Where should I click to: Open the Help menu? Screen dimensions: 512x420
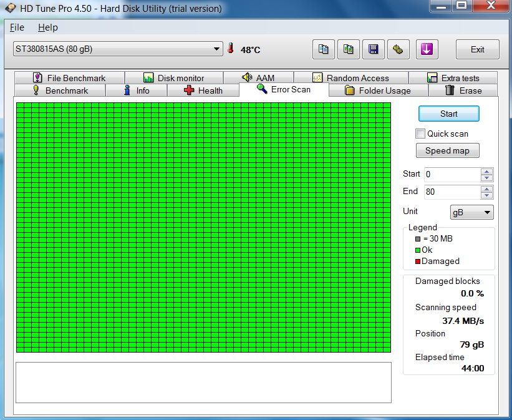(x=48, y=27)
